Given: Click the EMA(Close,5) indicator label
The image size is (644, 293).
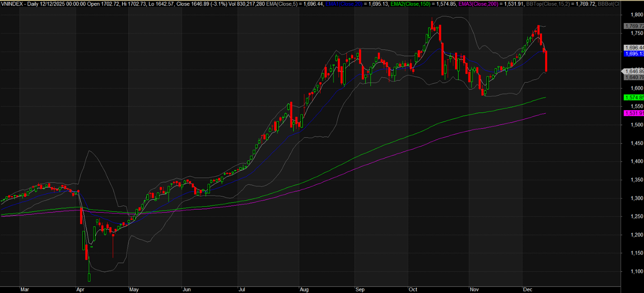Looking at the screenshot, I should point(306,3).
